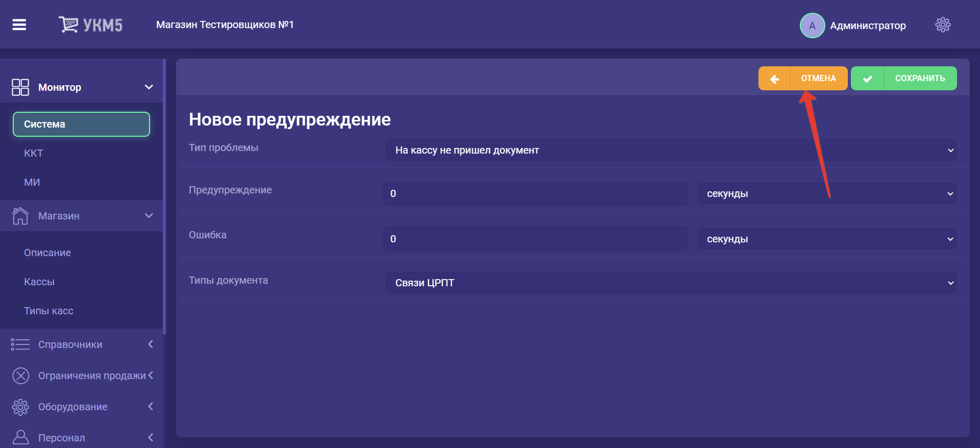This screenshot has height=448, width=980.
Task: Open the Тип проблемы dropdown
Action: tap(671, 150)
